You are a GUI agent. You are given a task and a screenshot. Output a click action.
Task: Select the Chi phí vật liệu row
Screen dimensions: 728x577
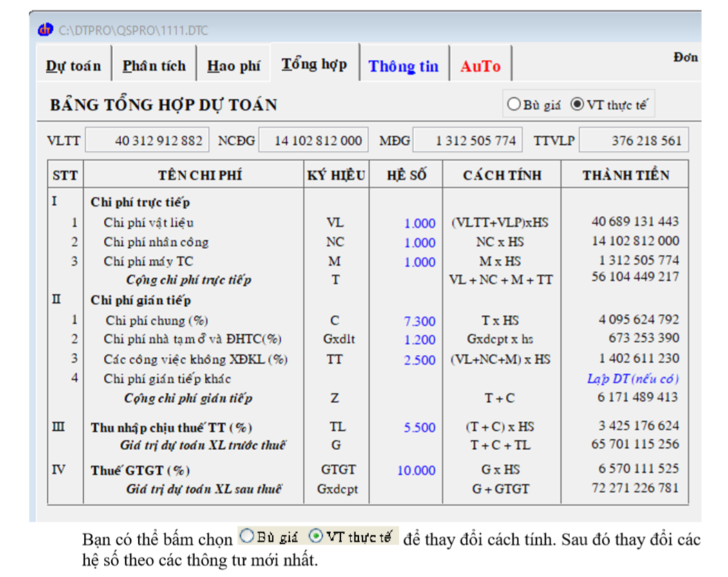pos(149,223)
